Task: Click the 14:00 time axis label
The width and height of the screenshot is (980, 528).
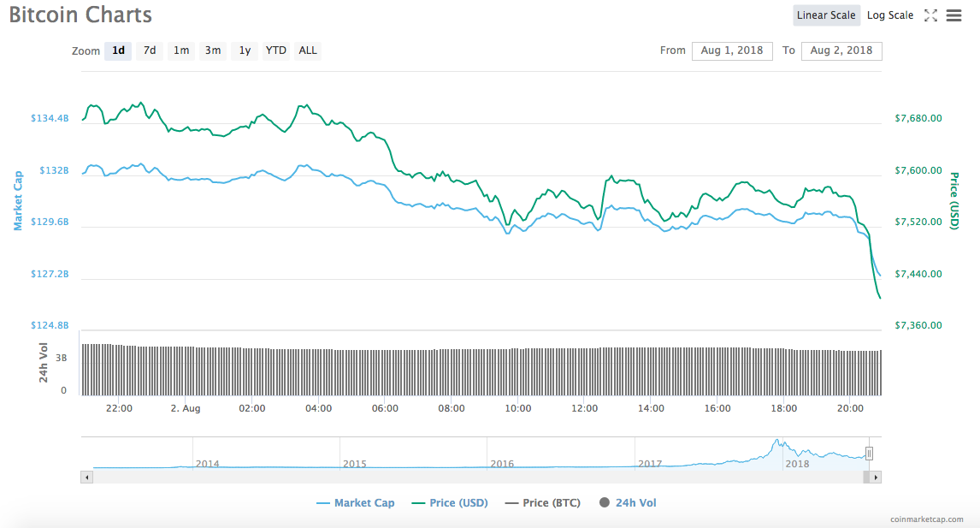Action: (651, 408)
